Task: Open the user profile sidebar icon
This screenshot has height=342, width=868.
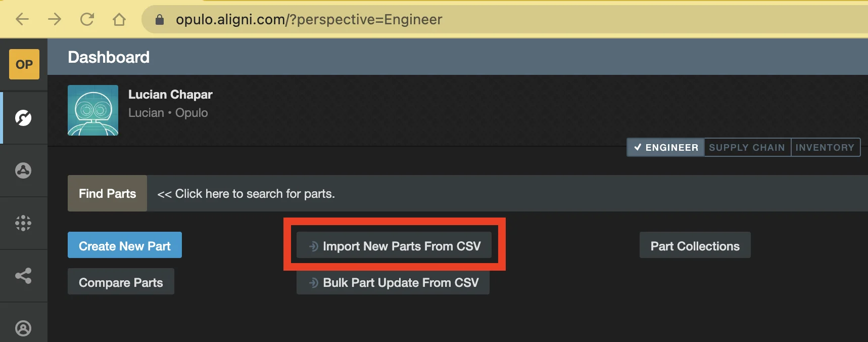Action: point(23,328)
